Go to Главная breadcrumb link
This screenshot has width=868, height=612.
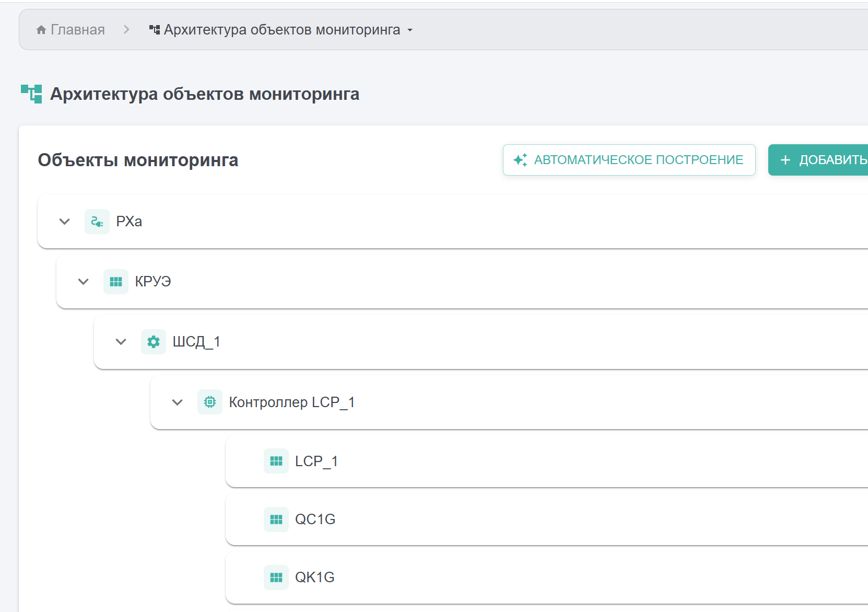tap(71, 30)
